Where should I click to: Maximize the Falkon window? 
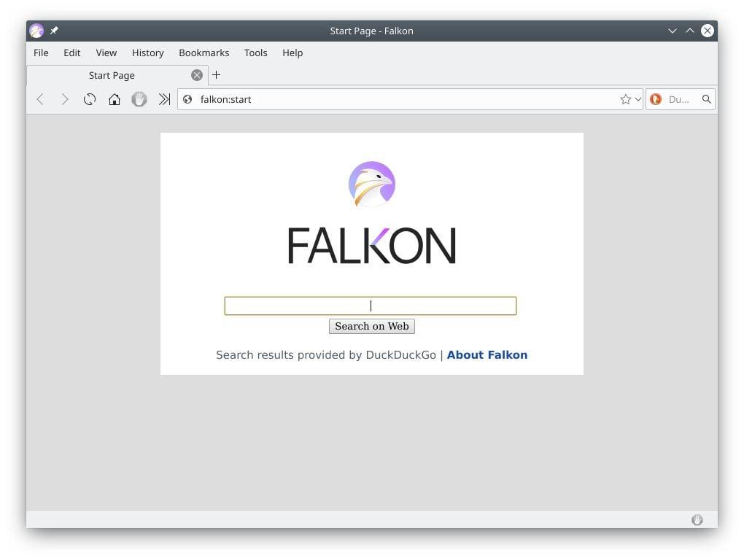tap(690, 31)
